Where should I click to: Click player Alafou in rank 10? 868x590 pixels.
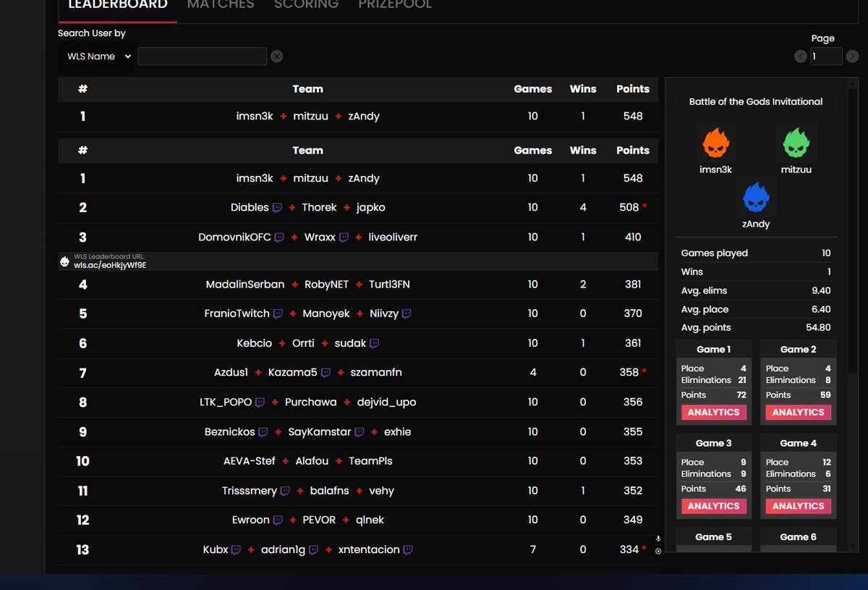pyautogui.click(x=312, y=461)
